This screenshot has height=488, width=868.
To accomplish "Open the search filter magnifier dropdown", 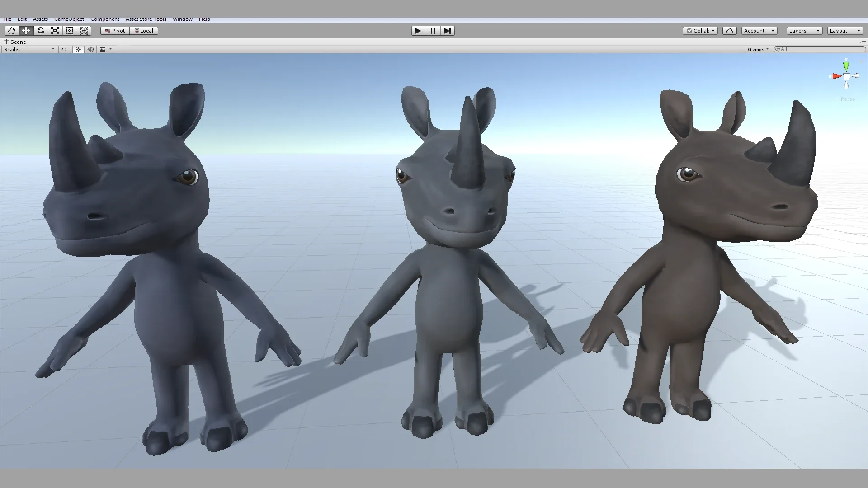I will click(x=777, y=49).
